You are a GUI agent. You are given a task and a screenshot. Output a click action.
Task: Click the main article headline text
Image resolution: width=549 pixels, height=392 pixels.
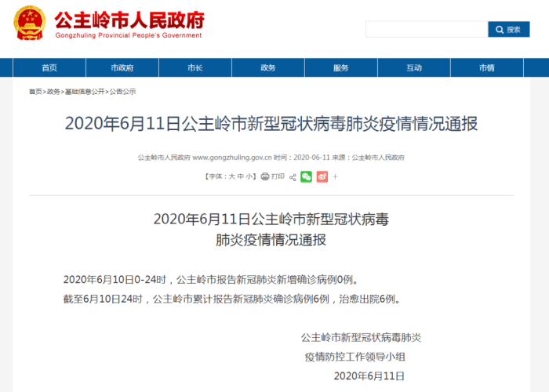(271, 124)
